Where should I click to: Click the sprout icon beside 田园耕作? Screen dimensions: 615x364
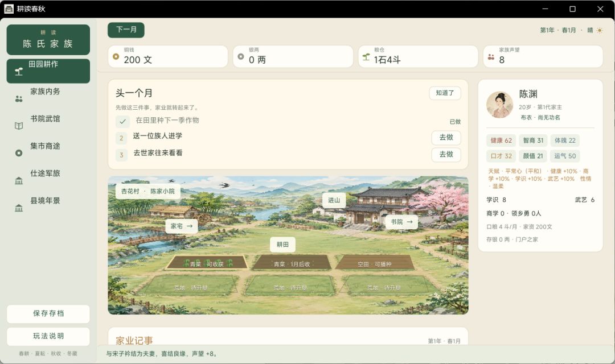click(18, 71)
